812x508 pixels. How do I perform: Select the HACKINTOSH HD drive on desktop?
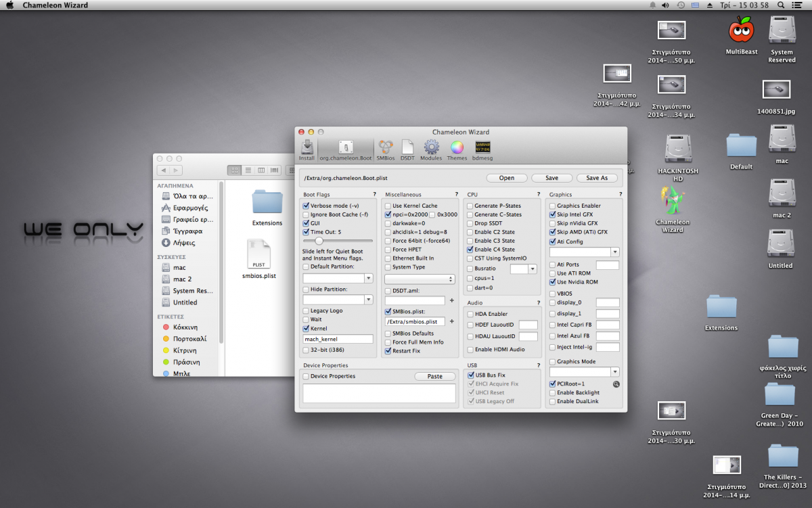[x=678, y=157]
